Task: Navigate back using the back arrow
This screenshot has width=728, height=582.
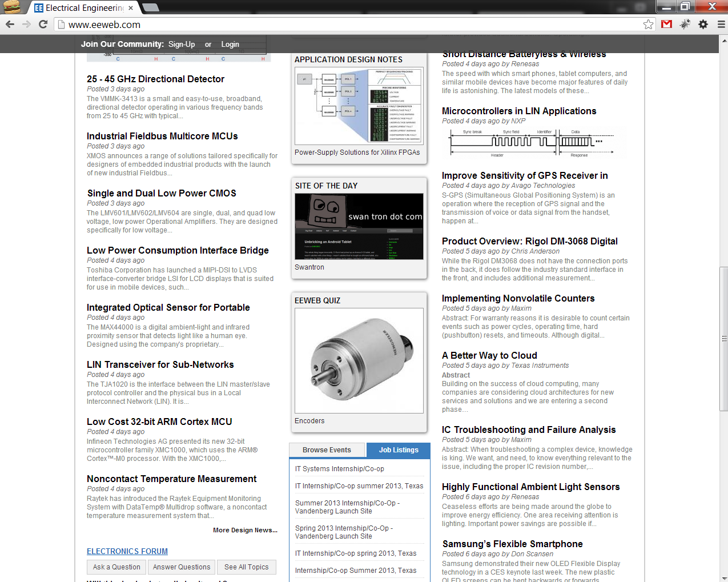Action: point(9,25)
